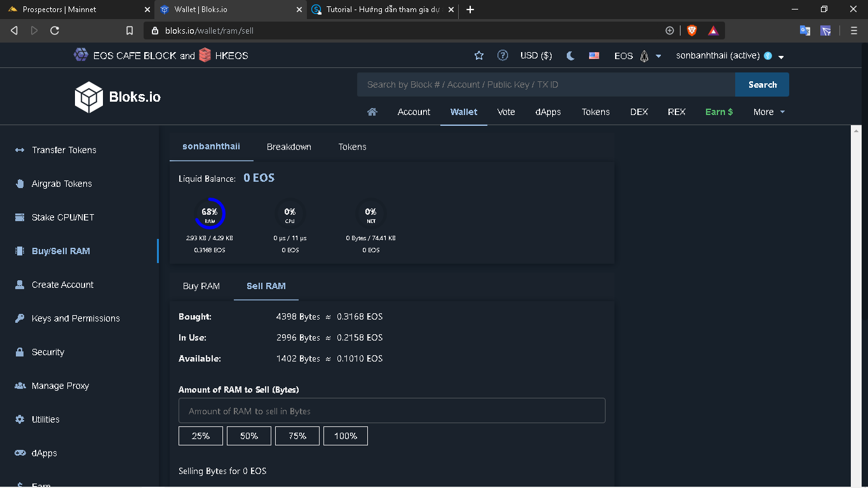Image resolution: width=868 pixels, height=488 pixels.
Task: Click the favorites star icon
Action: [479, 56]
